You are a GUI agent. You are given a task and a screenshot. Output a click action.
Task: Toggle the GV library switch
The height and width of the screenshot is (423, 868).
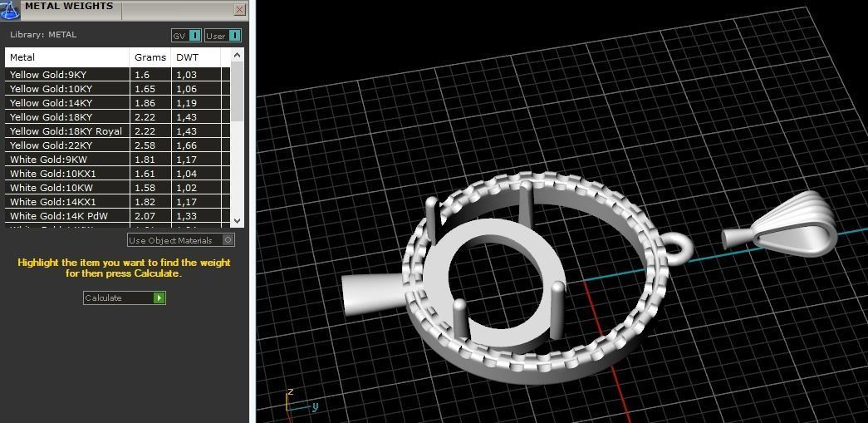tap(187, 36)
